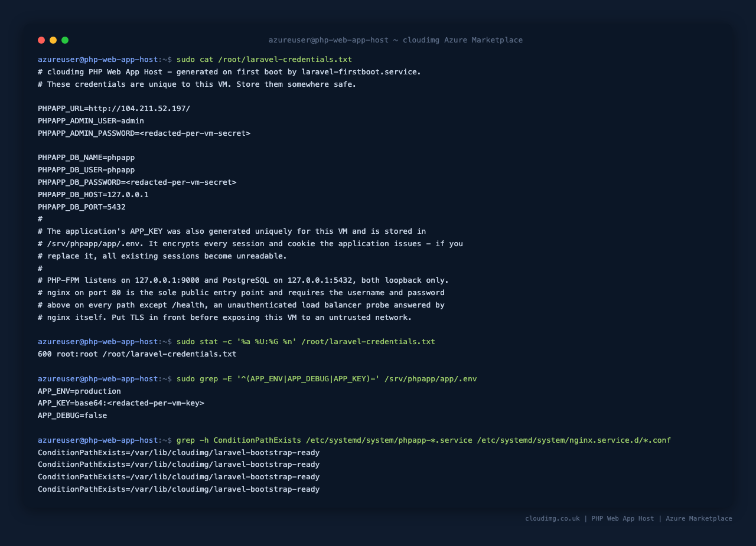This screenshot has height=546, width=756.
Task: Click the green maximize window dot
Action: 65,40
